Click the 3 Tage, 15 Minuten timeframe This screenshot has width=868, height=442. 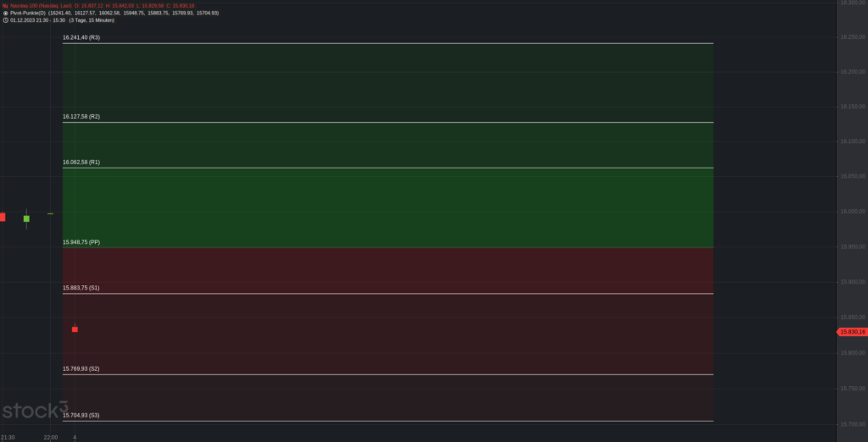[x=92, y=20]
